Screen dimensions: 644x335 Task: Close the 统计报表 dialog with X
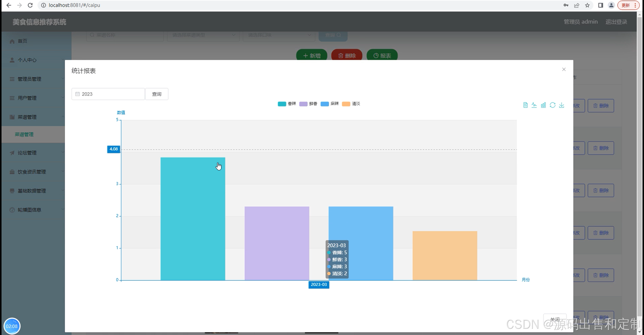(564, 69)
